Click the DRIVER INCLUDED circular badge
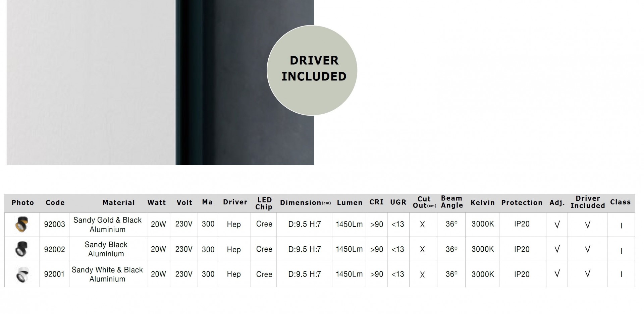This screenshot has height=314, width=644. point(312,70)
